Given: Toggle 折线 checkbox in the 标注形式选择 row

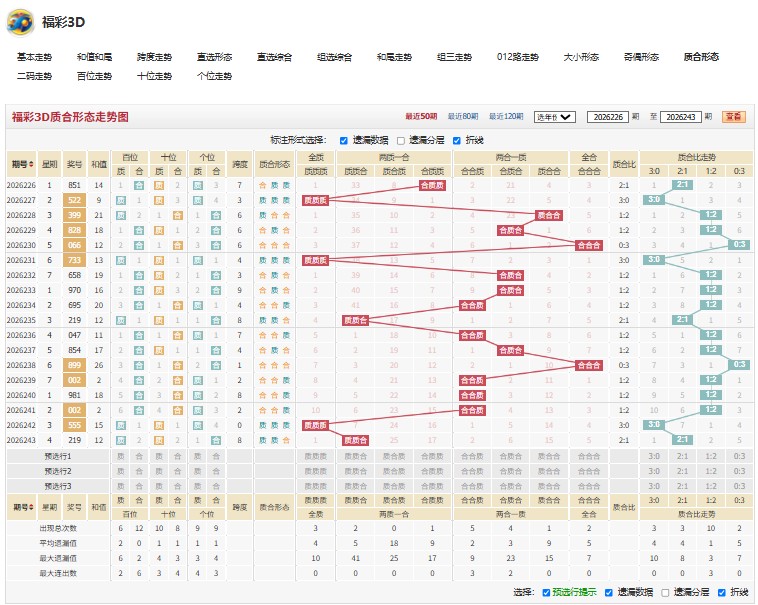Looking at the screenshot, I should [x=457, y=141].
